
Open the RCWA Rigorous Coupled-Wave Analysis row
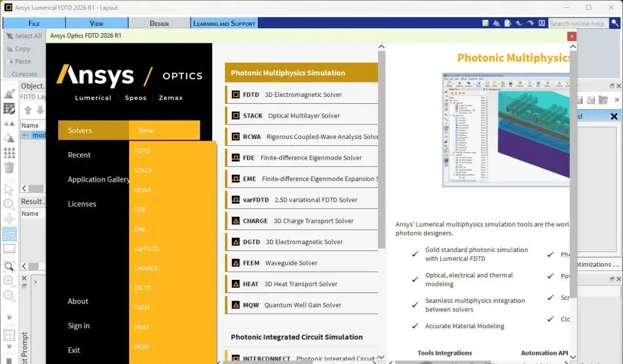[302, 137]
